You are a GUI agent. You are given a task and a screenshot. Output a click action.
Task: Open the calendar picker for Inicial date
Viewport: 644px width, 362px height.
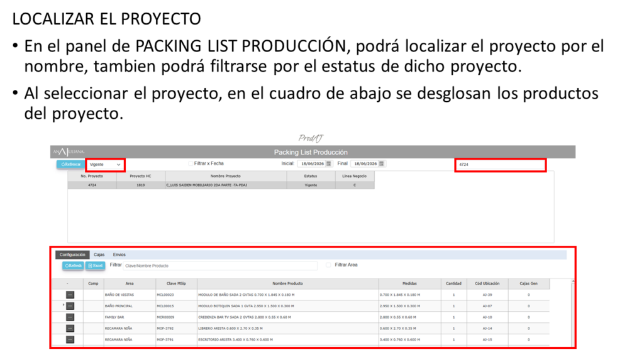pyautogui.click(x=328, y=164)
